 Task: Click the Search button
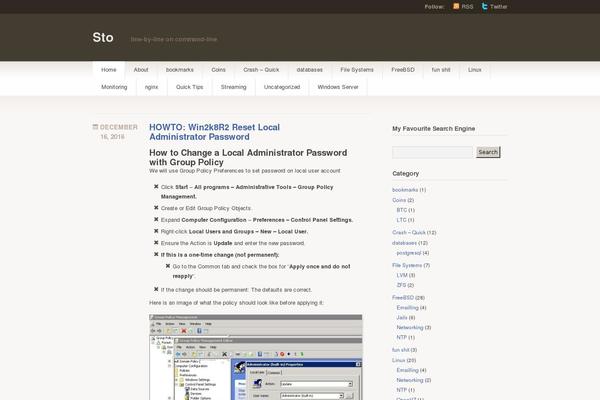tap(488, 152)
